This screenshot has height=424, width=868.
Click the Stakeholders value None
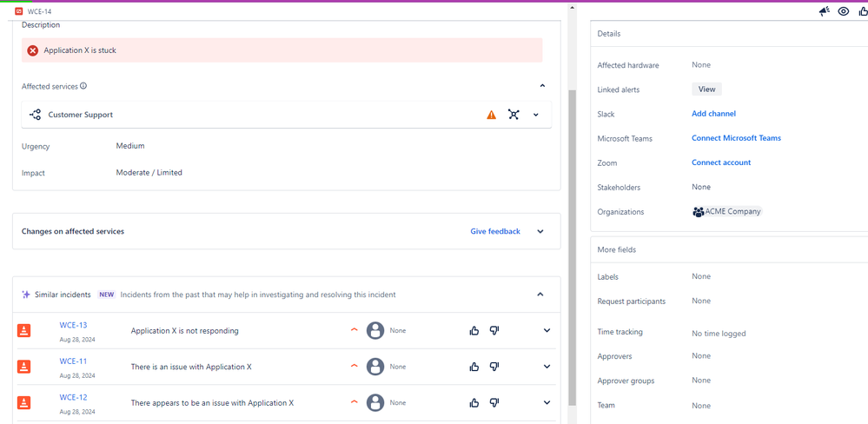click(701, 187)
